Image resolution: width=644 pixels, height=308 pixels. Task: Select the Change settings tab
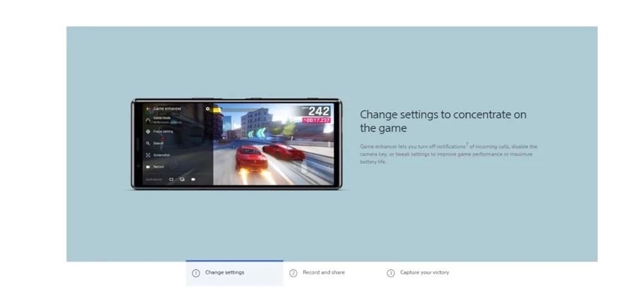[x=234, y=273]
